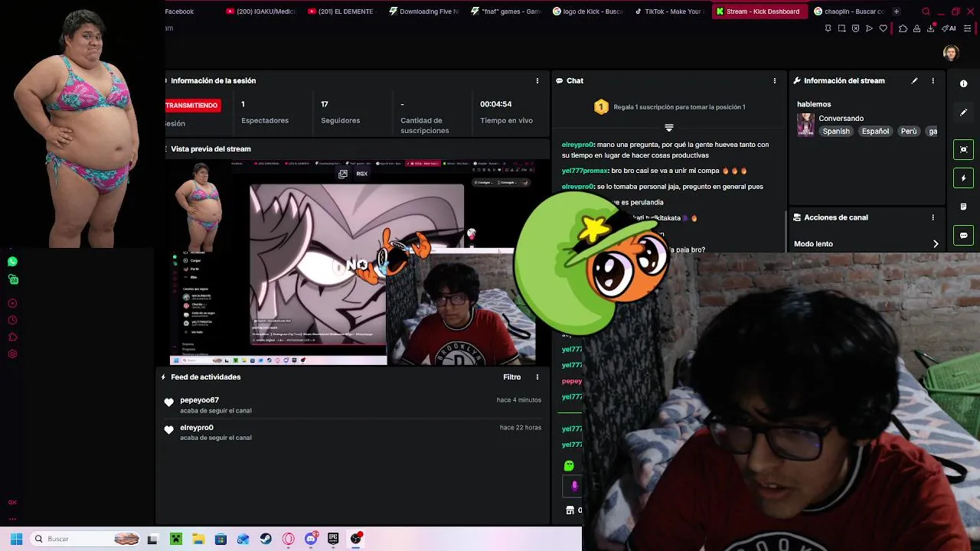Open GX Control at the sidebar bottom

[x=12, y=503]
